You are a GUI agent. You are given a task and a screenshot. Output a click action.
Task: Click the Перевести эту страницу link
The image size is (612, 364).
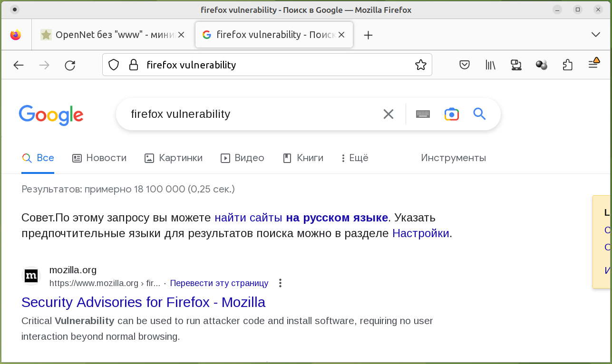[x=219, y=283]
